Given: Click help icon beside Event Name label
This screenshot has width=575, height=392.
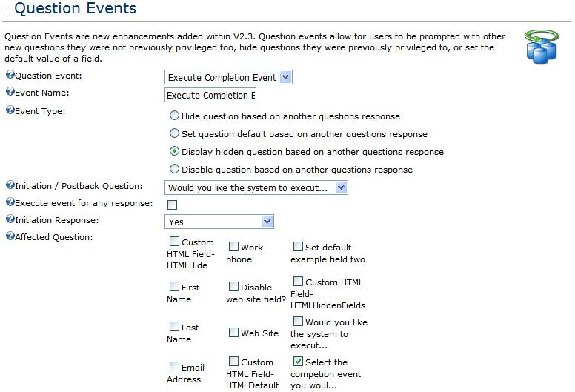Looking at the screenshot, I should [x=10, y=92].
